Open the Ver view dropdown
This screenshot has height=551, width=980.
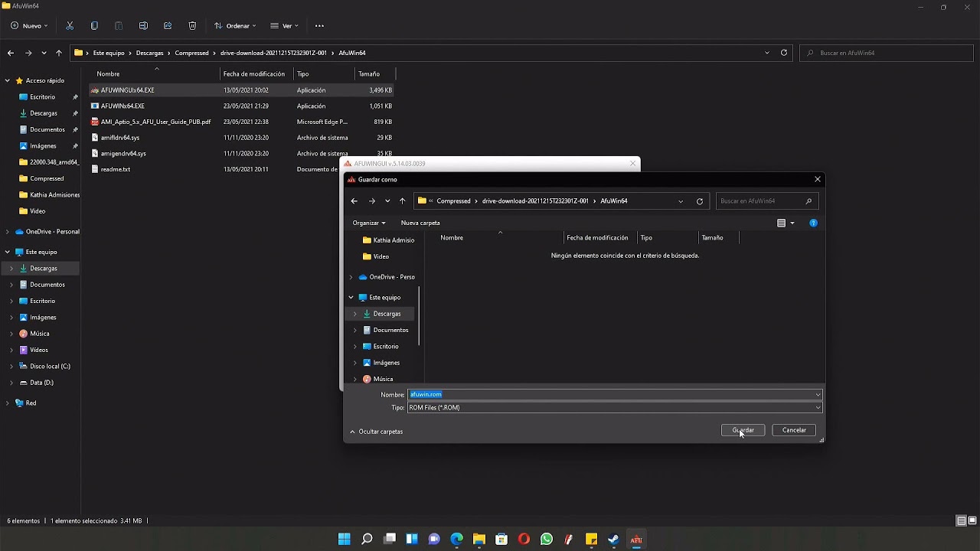pyautogui.click(x=284, y=26)
